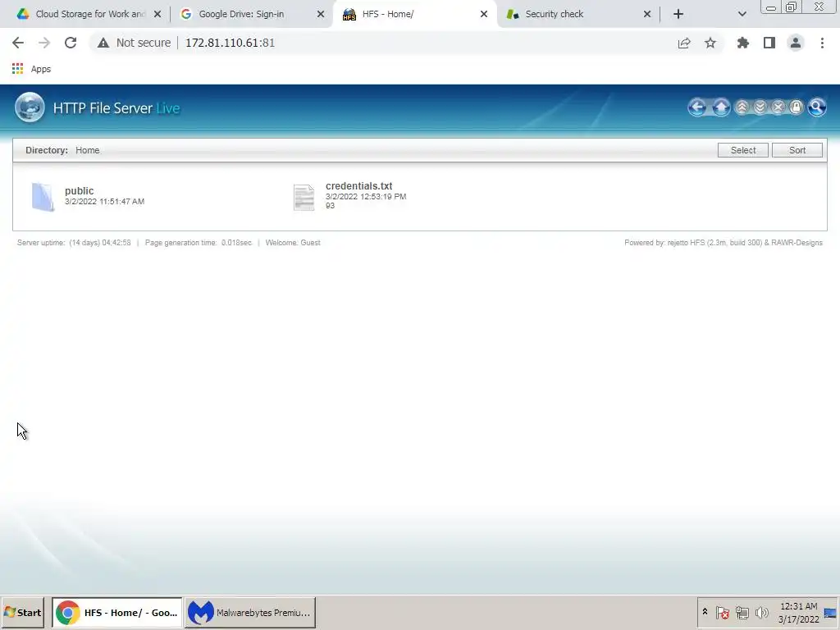
Task: Open the extensions puzzle icon
Action: click(743, 43)
